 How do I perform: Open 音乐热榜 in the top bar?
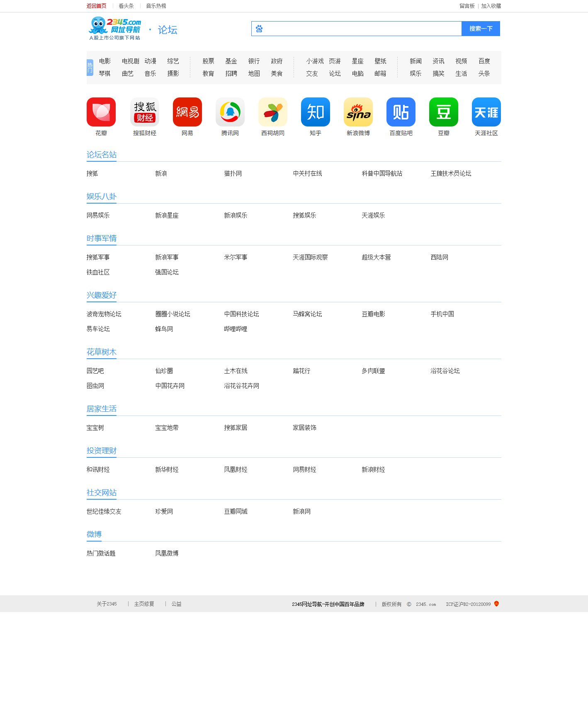click(156, 6)
